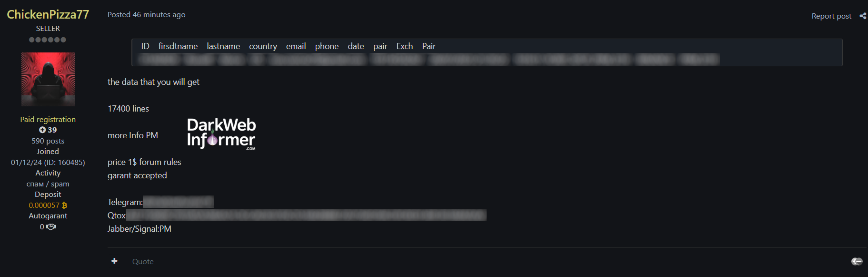The height and width of the screenshot is (277, 868).
Task: Click the blurred Telegram handle
Action: (x=178, y=202)
